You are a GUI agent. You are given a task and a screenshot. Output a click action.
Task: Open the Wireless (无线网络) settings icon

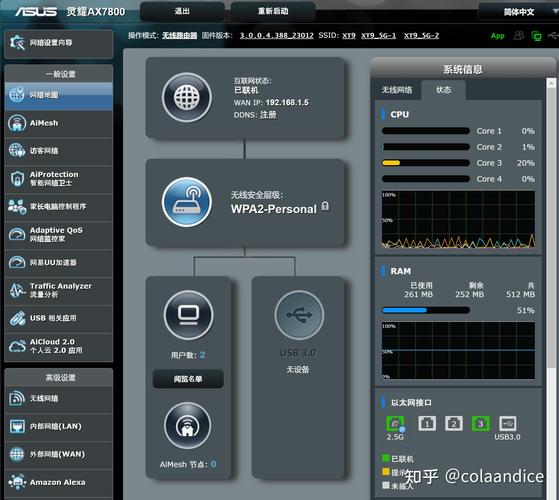17,398
